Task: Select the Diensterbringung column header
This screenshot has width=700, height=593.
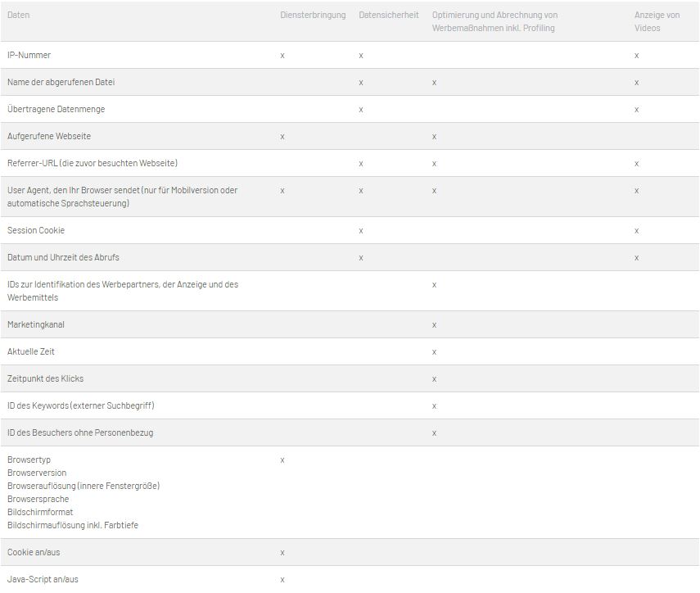Action: click(313, 15)
